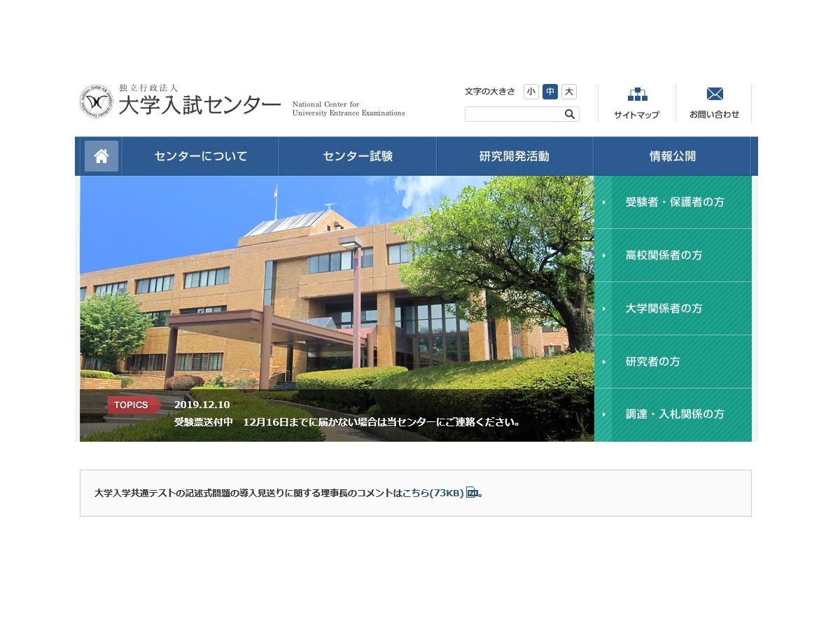This screenshot has height=630, width=840.
Task: Click inside the search input field
Action: [511, 113]
